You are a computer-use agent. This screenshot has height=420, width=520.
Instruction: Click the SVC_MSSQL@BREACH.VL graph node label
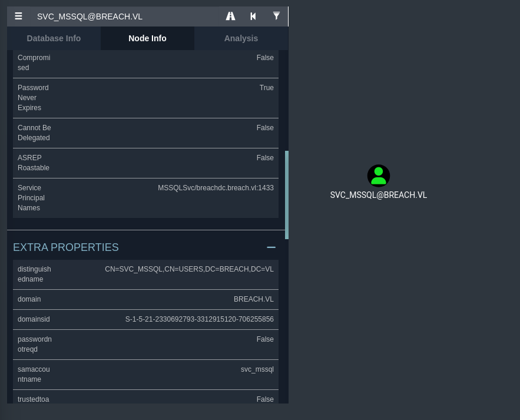(x=379, y=195)
